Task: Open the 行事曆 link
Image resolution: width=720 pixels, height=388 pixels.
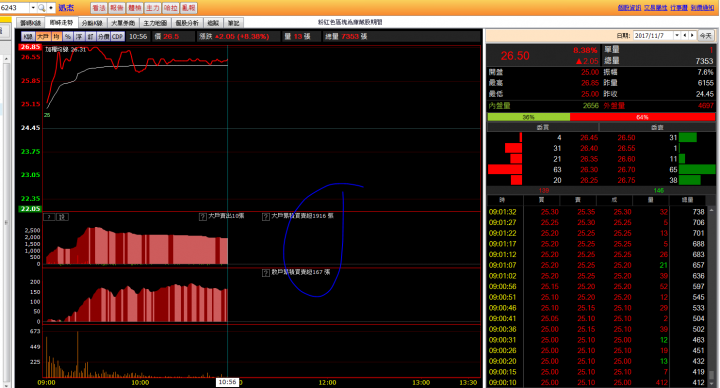Action: pyautogui.click(x=679, y=8)
